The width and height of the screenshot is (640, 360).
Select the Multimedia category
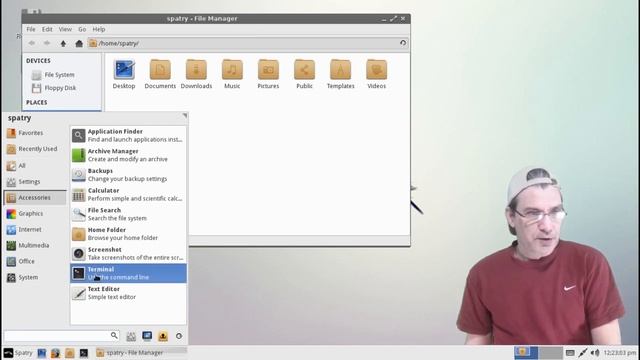point(35,245)
